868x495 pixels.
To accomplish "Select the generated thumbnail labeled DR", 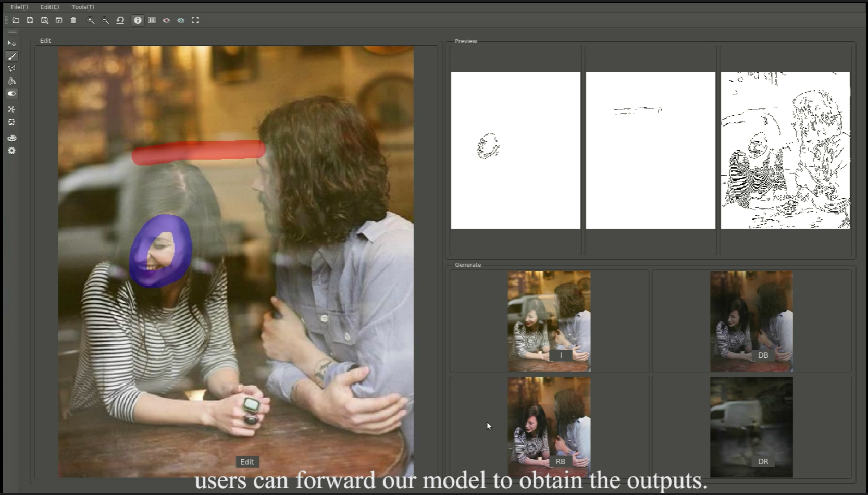I will click(751, 427).
